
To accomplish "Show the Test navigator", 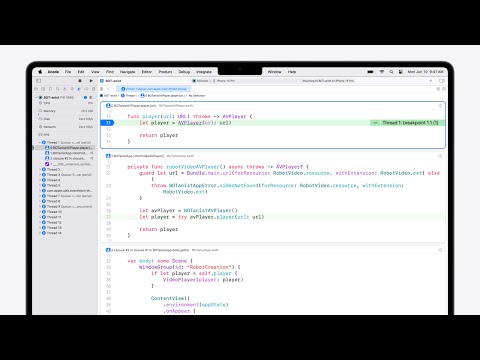I will click(x=72, y=89).
